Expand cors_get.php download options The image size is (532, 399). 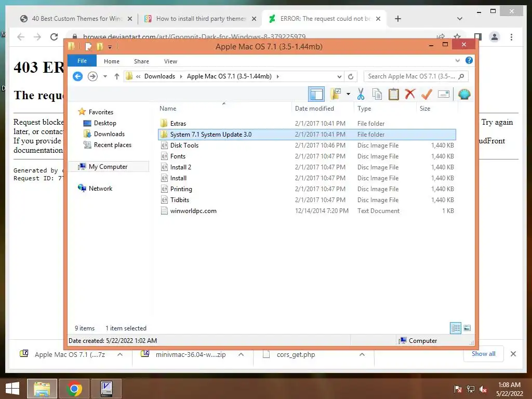362,354
